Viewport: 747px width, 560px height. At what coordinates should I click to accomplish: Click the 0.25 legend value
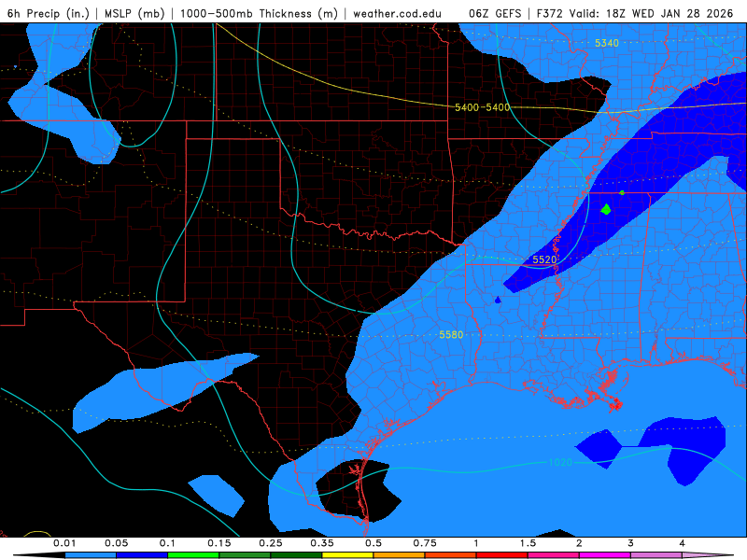271,543
